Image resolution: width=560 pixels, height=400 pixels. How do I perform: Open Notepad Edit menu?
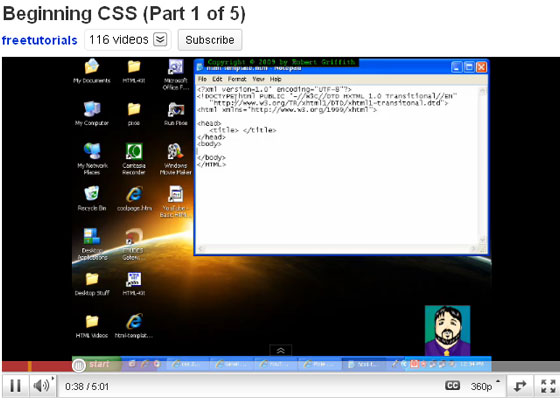tap(217, 79)
